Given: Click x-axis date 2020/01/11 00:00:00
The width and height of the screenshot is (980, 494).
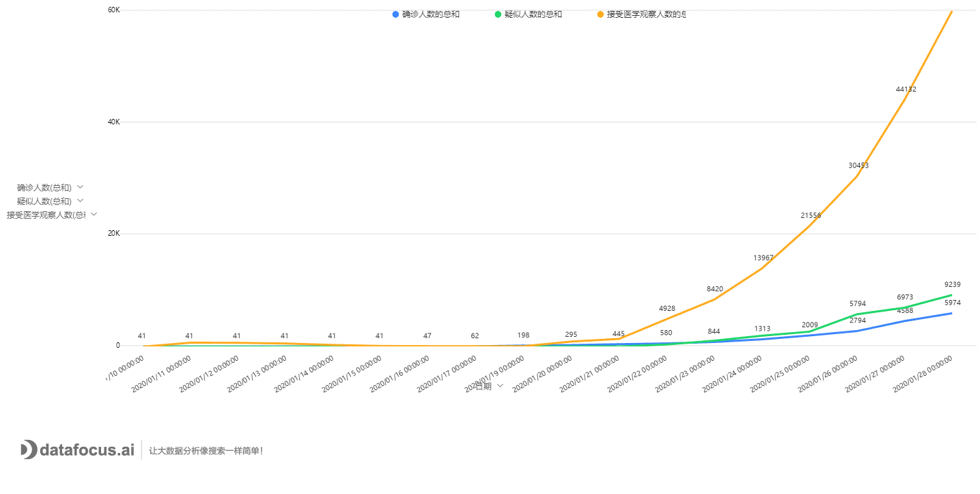Looking at the screenshot, I should 162,373.
